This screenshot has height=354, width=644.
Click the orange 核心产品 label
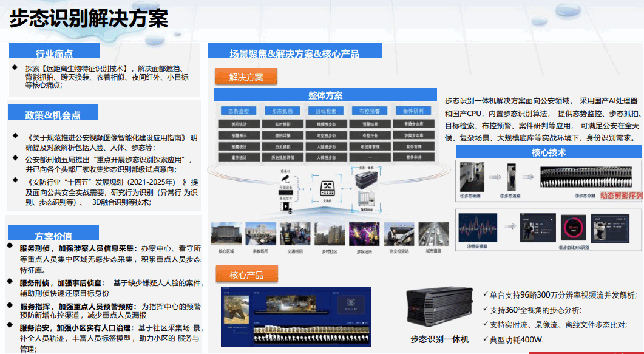pos(246,275)
